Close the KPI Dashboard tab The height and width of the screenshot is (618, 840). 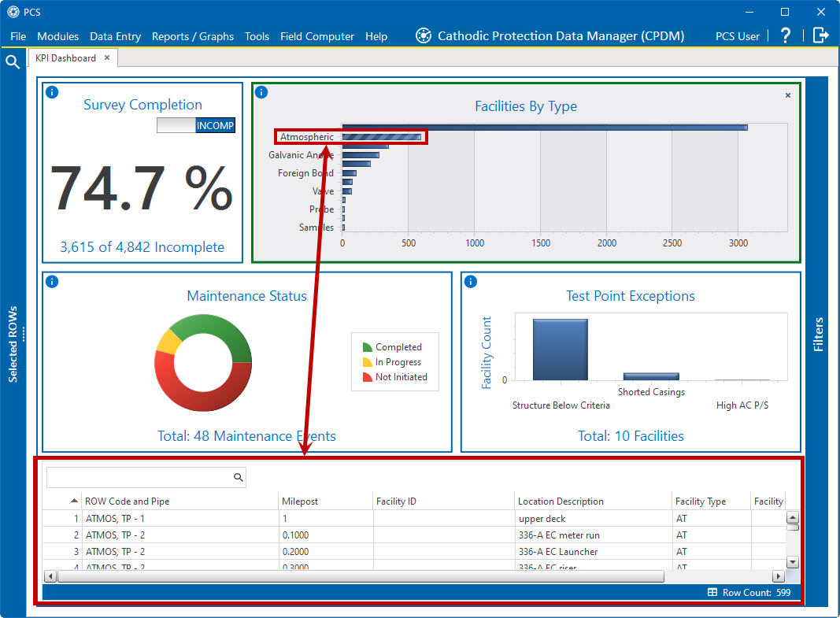(107, 57)
